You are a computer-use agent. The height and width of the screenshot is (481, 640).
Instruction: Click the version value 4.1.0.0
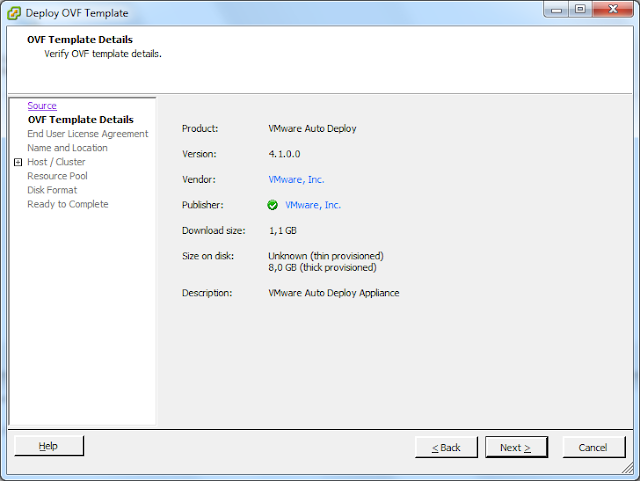284,154
